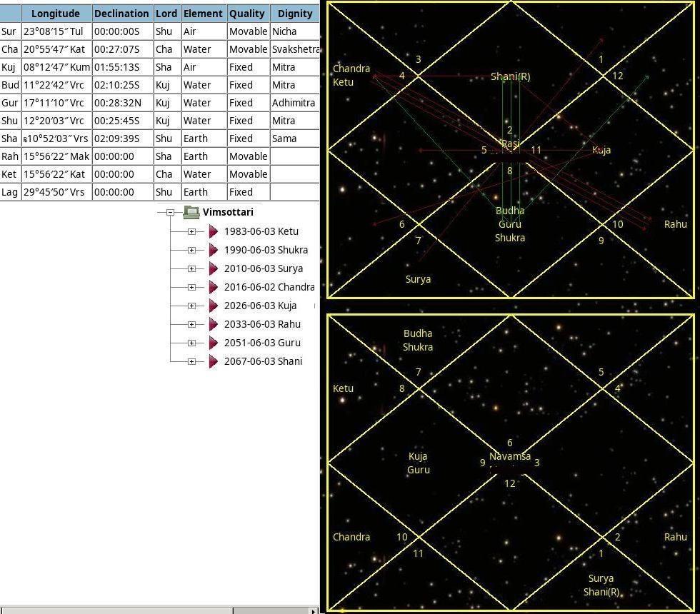Image resolution: width=700 pixels, height=614 pixels.
Task: Sort by the Longitude column header
Action: pyautogui.click(x=56, y=14)
